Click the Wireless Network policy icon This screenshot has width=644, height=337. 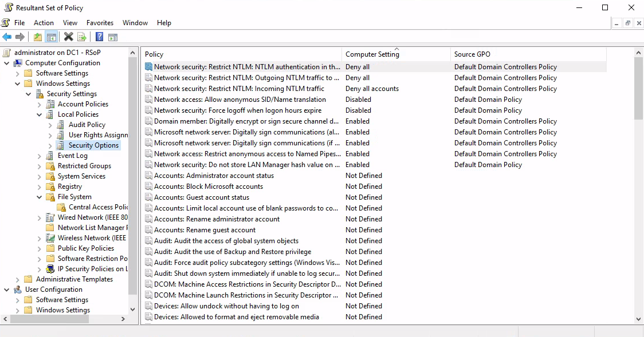[x=50, y=238]
